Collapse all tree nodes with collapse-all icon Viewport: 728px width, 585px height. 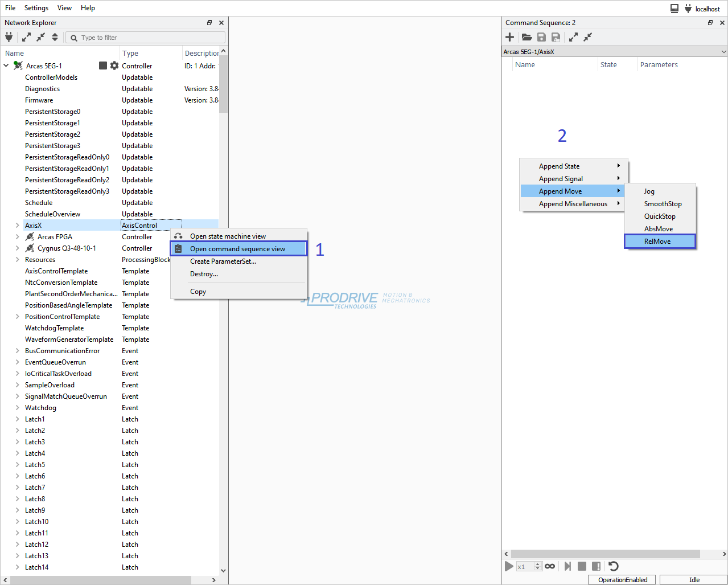40,37
